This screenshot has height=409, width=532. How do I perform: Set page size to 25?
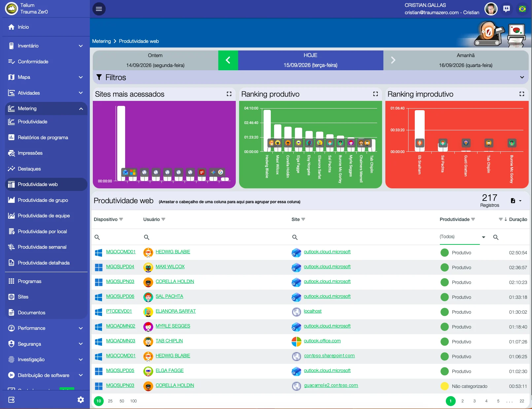point(110,401)
